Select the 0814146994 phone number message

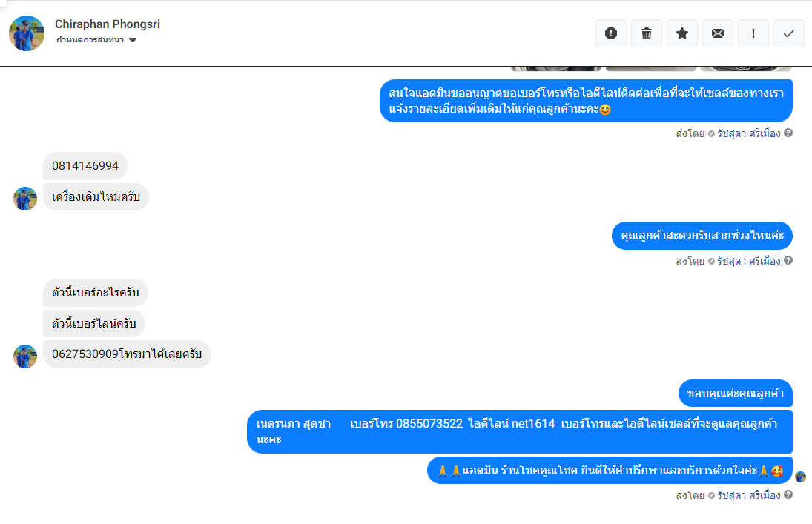(x=85, y=166)
